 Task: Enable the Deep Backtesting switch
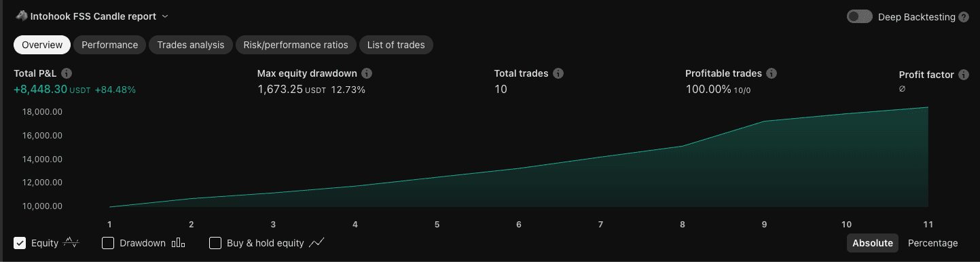click(860, 17)
